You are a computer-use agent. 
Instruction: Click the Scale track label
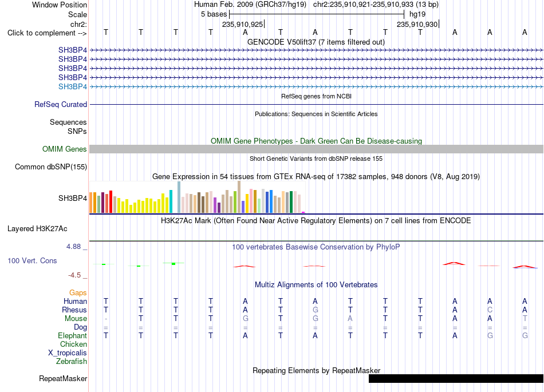coord(77,14)
